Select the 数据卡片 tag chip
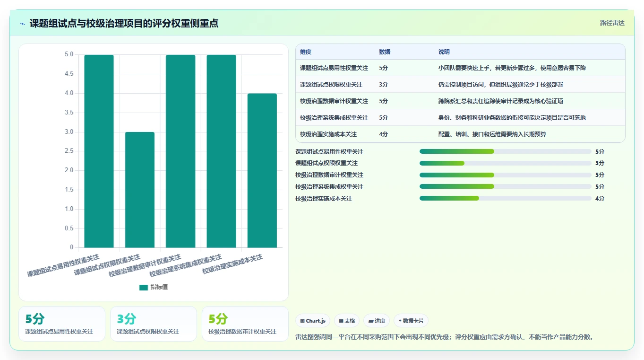Viewport: 644px width, 360px height. (411, 321)
